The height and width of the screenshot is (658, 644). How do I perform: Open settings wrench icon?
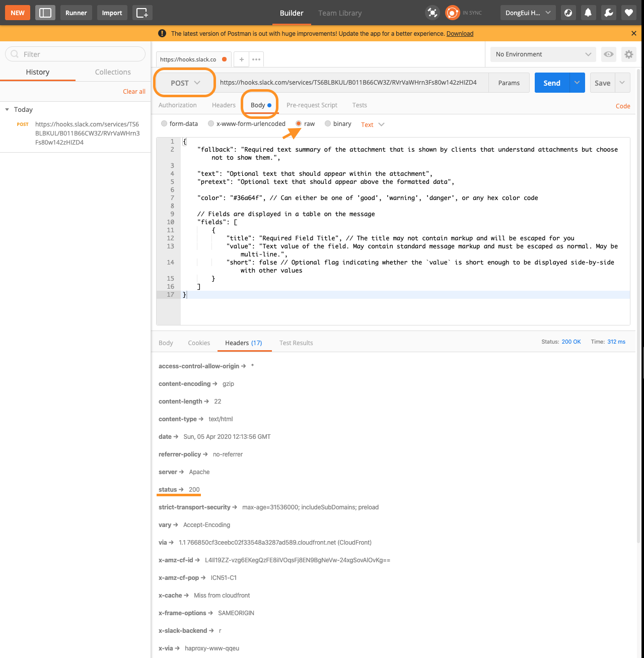pyautogui.click(x=608, y=13)
